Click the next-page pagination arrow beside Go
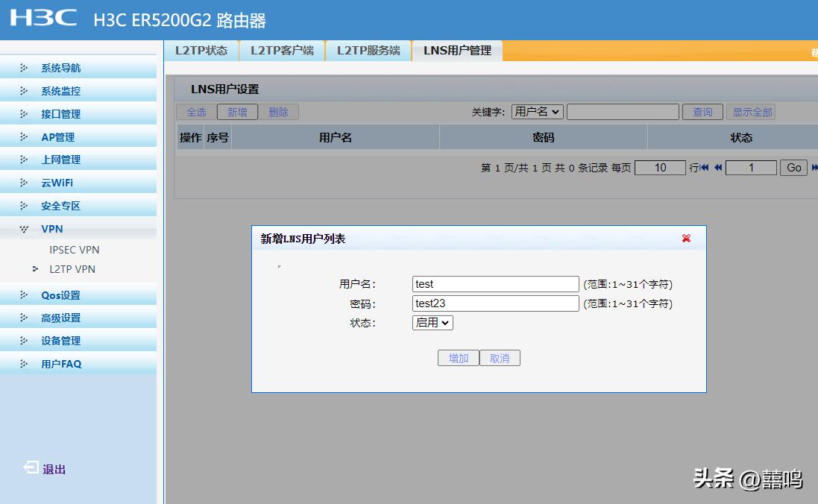818x504 pixels. tap(814, 168)
